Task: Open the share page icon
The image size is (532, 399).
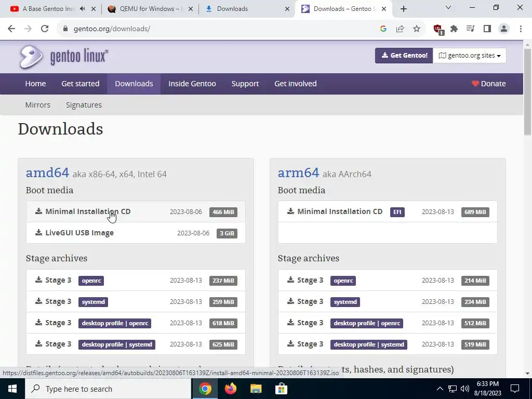Action: (400, 29)
